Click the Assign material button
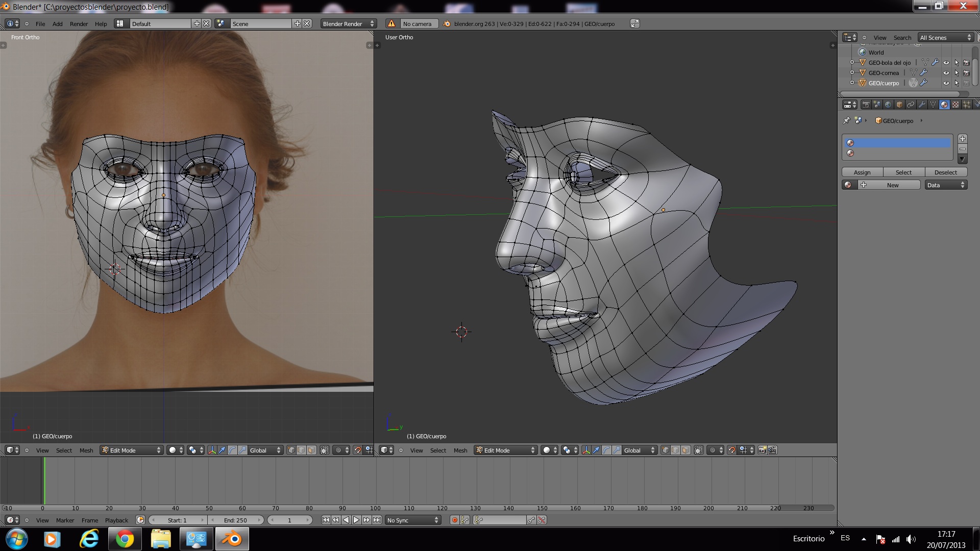 (862, 172)
